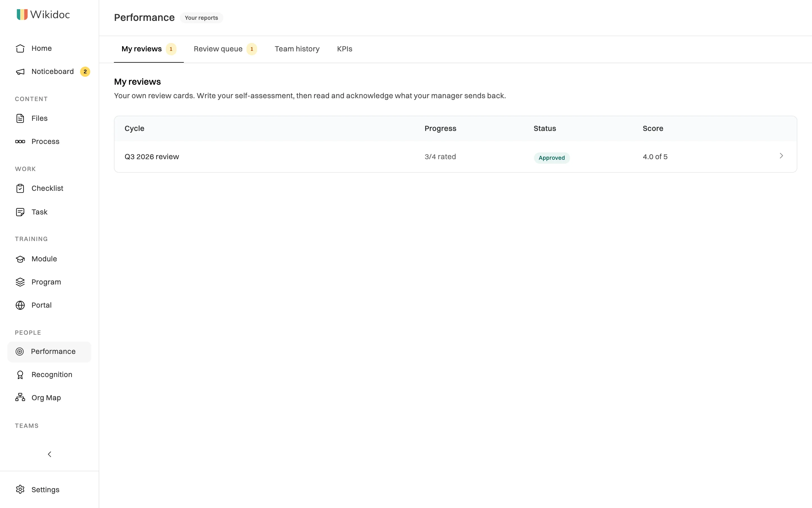Viewport: 812px width, 508px height.
Task: Expand the Q3 2026 review row chevron
Action: click(782, 156)
